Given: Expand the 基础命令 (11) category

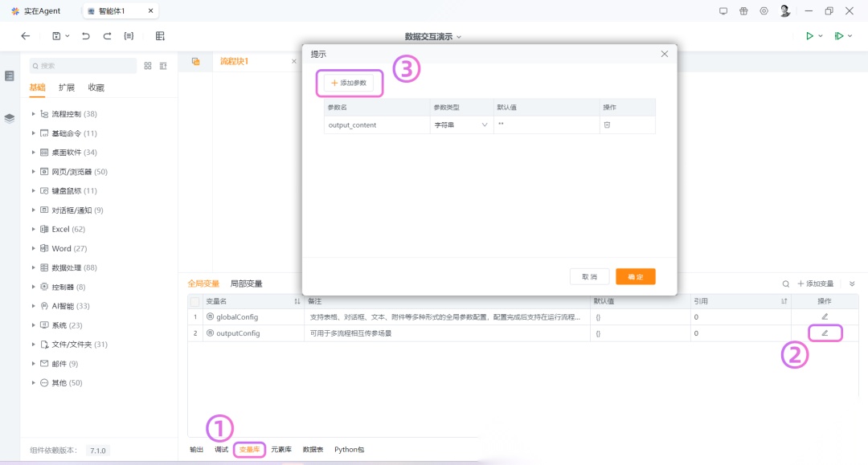Looking at the screenshot, I should coord(33,133).
